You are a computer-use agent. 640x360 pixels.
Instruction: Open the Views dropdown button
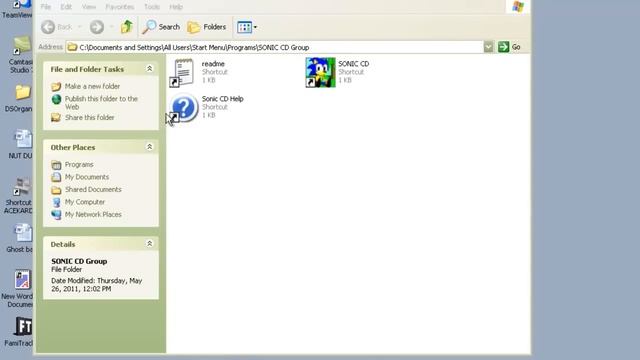pos(247,27)
